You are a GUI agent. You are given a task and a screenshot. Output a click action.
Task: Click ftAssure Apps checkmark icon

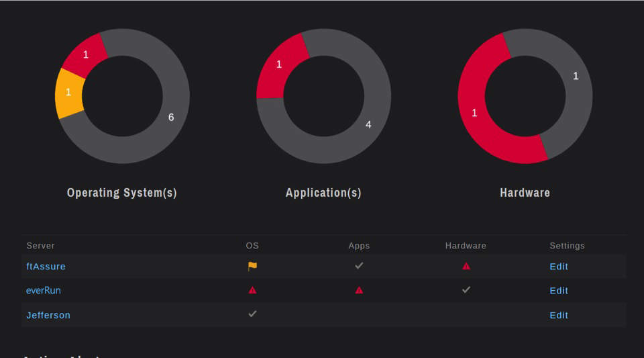pos(359,266)
